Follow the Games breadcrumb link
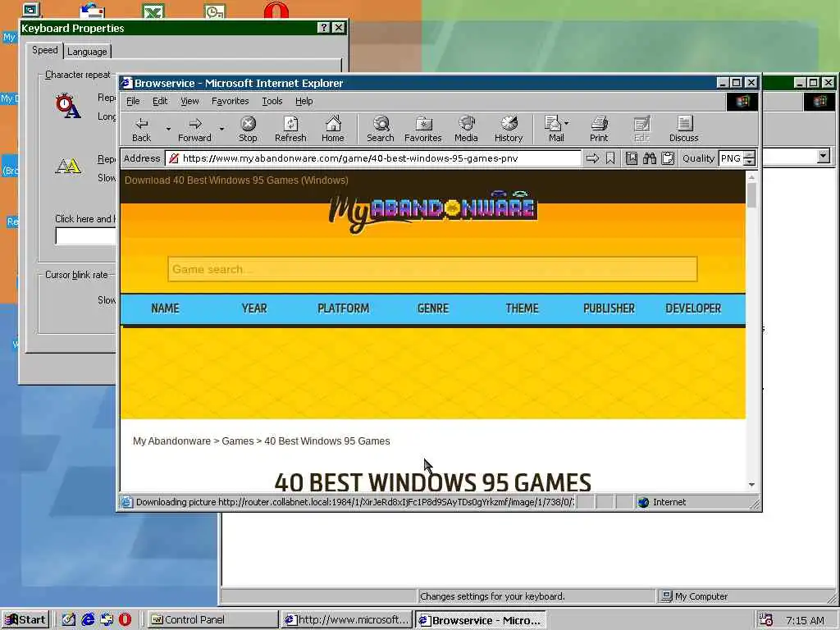The height and width of the screenshot is (630, 840). click(x=237, y=441)
